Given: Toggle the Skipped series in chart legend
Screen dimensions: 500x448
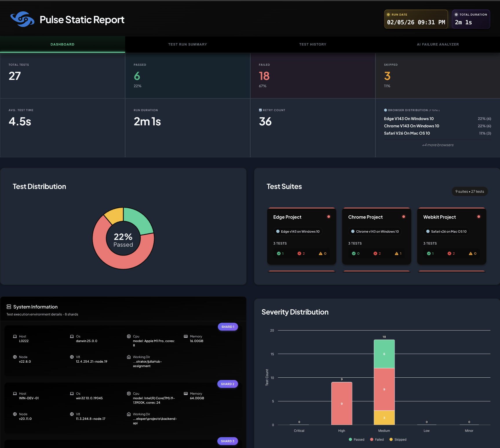Looking at the screenshot, I should point(398,440).
